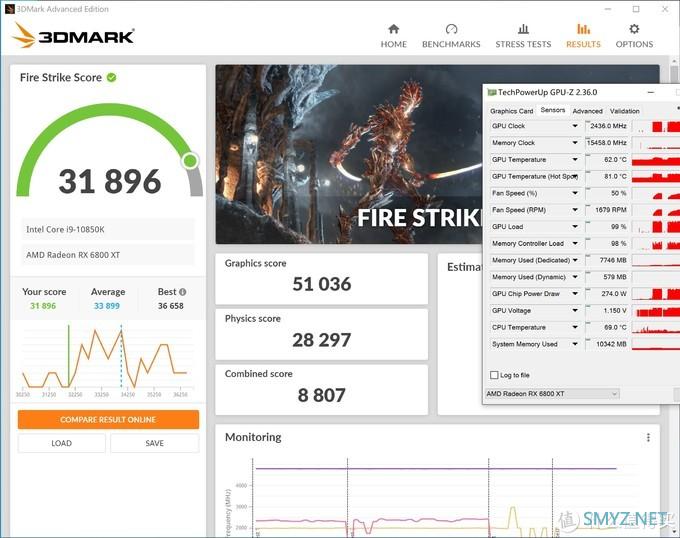Click the Average score 33 899
This screenshot has height=538, width=680.
point(107,306)
